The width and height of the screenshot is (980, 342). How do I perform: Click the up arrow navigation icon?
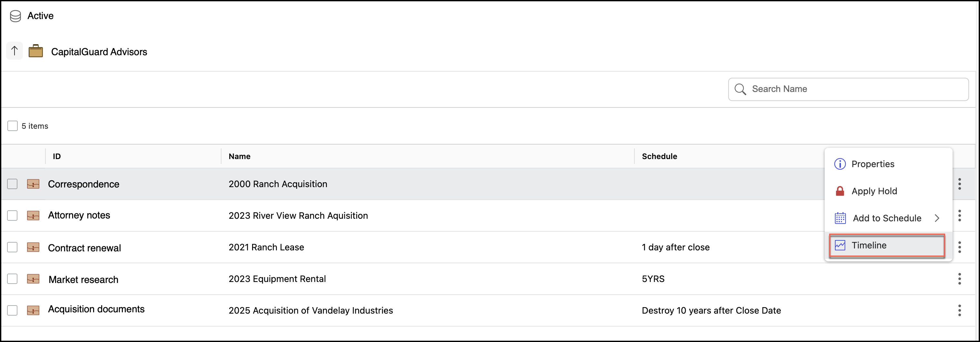point(15,51)
